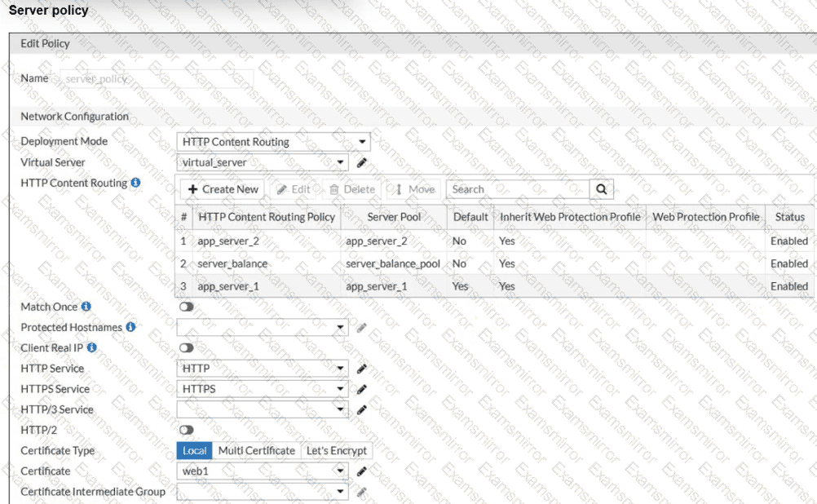The height and width of the screenshot is (504, 817).
Task: Click Client Real IP info icon
Action: pos(91,347)
